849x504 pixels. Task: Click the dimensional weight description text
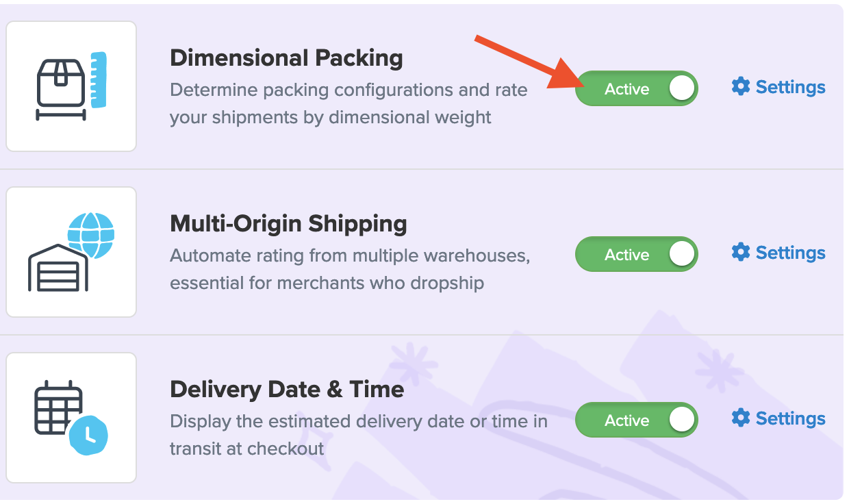point(349,103)
